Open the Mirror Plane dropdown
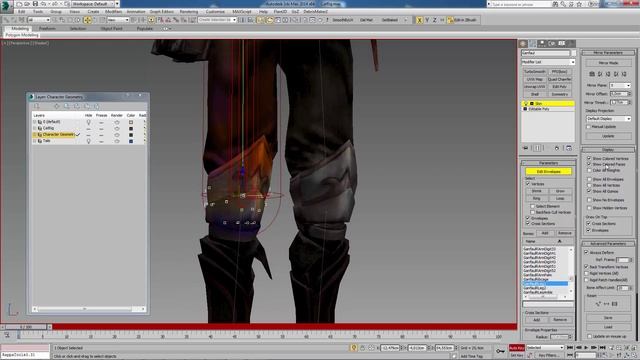 point(620,85)
